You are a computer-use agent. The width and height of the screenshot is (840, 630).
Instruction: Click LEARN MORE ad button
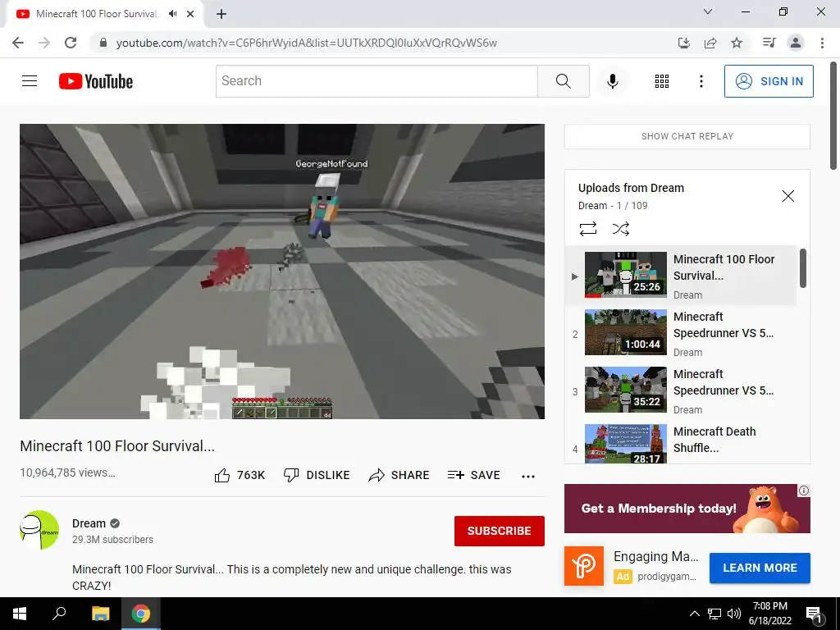[760, 568]
